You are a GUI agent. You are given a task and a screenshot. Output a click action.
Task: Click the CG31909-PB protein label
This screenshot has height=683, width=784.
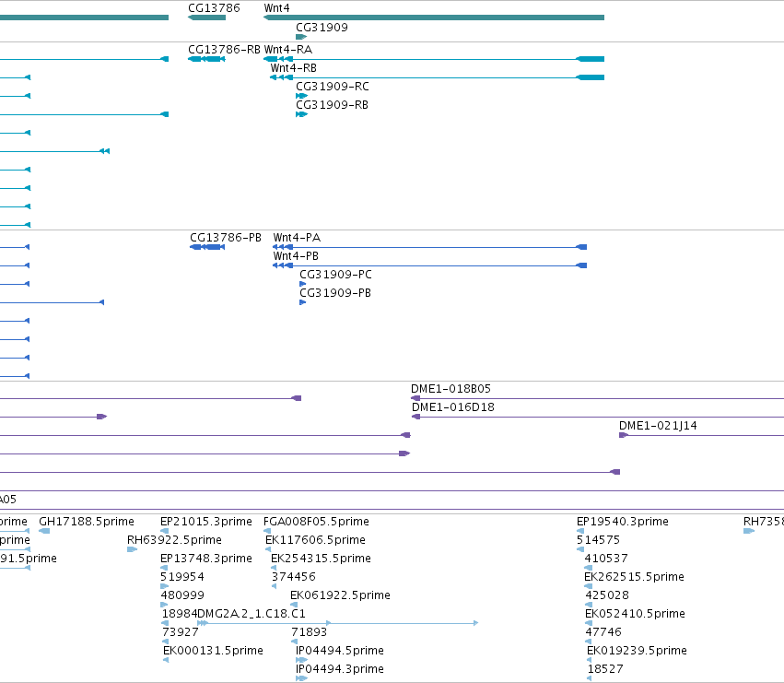[x=335, y=293]
